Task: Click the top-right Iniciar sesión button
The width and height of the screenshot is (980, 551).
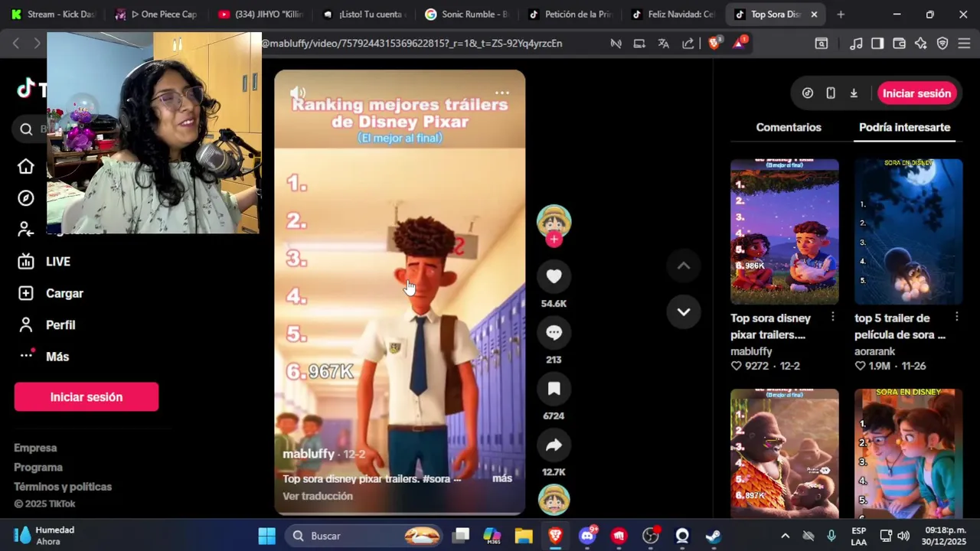Action: [916, 93]
